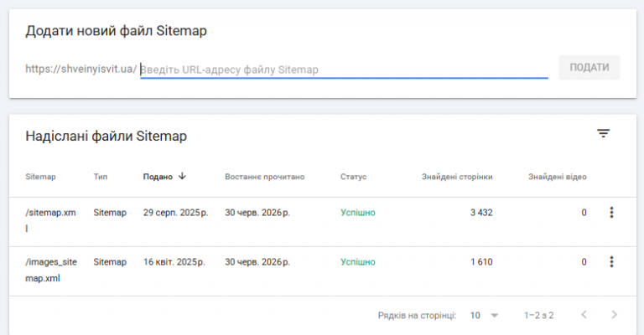Click the discovered pages value 1 610

(x=481, y=261)
